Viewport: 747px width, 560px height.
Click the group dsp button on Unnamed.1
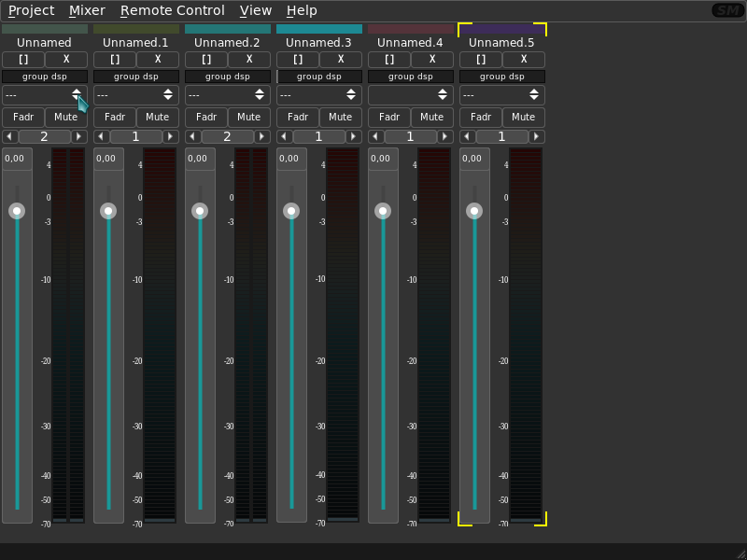coord(135,77)
